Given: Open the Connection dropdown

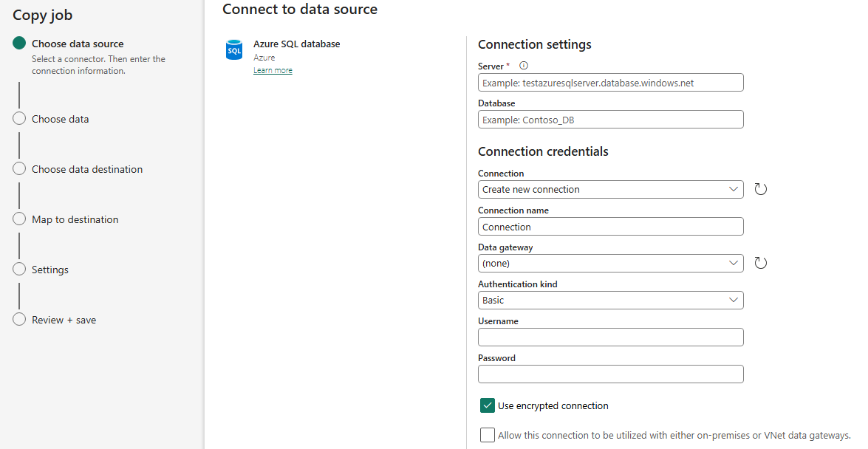Looking at the screenshot, I should click(611, 189).
